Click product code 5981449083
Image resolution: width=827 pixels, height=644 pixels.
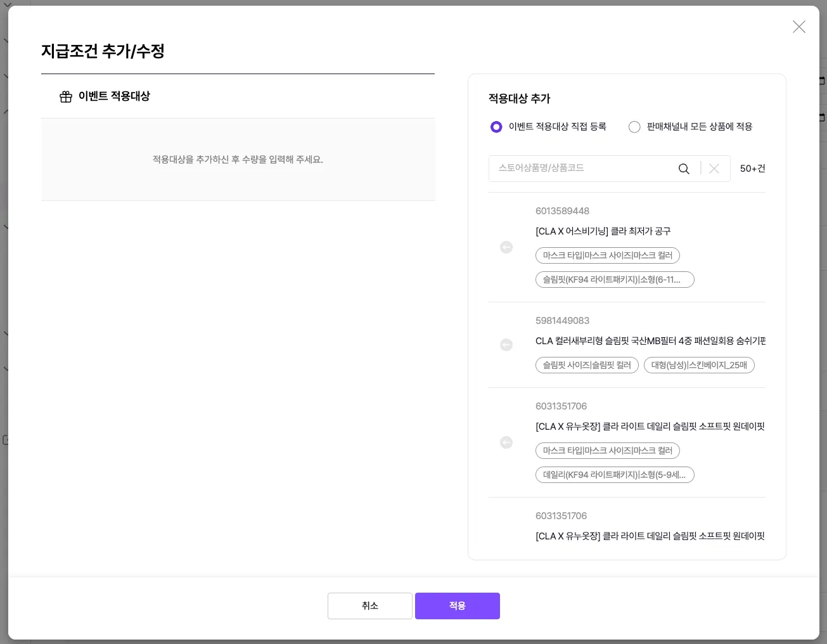click(563, 321)
